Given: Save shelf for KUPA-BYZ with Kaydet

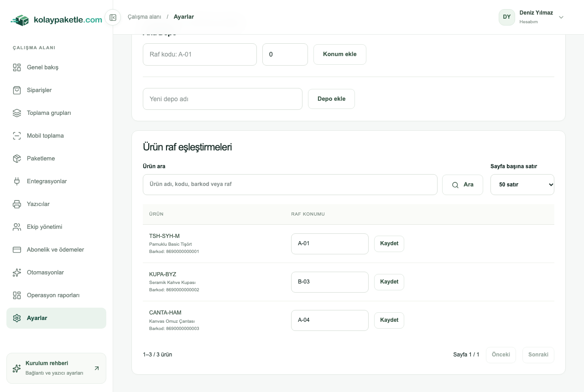Looking at the screenshot, I should 389,282.
